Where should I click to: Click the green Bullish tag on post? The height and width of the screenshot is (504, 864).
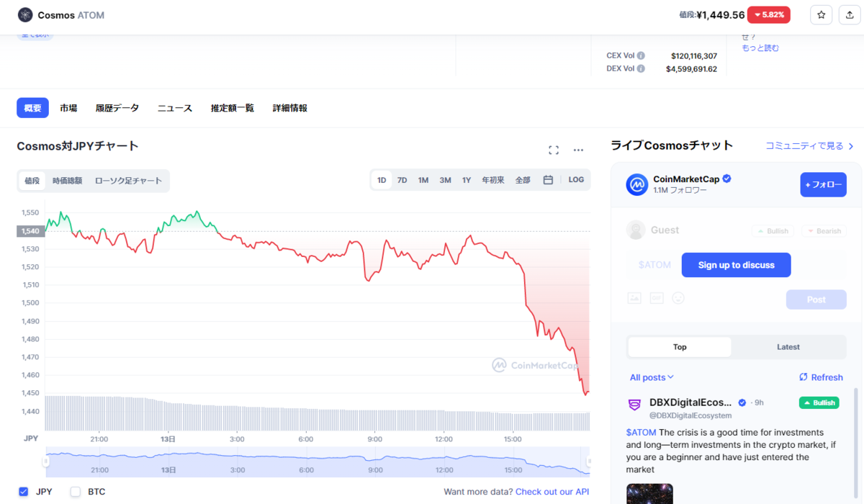tap(819, 402)
